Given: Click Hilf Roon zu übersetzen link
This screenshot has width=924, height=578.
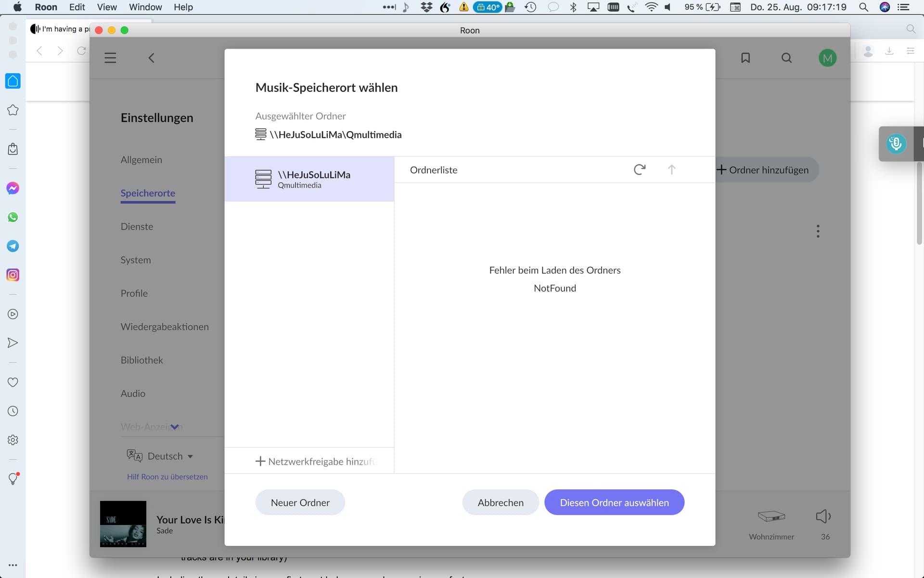Looking at the screenshot, I should coord(167,476).
